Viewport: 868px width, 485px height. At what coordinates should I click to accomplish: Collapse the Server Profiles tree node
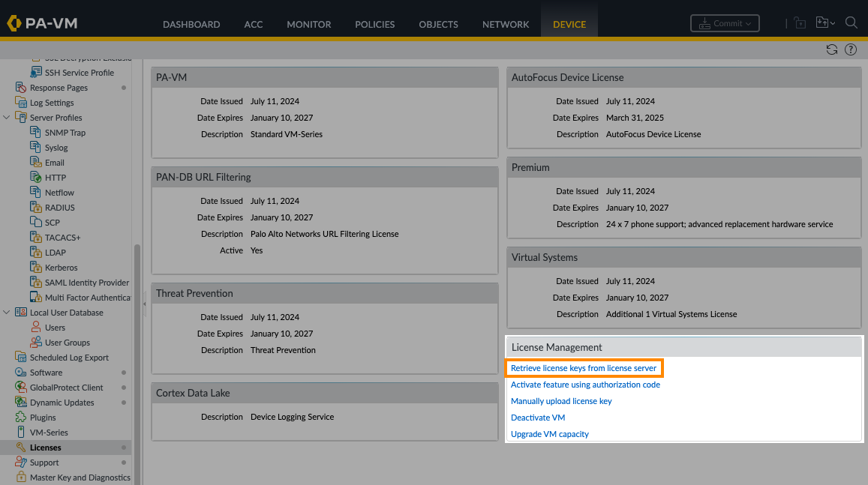[8, 118]
